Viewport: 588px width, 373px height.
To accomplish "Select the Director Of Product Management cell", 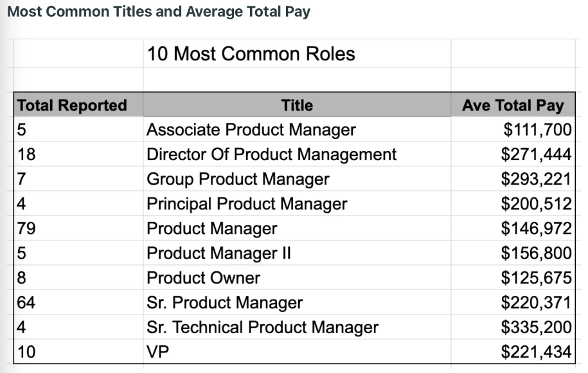I will pyautogui.click(x=297, y=154).
